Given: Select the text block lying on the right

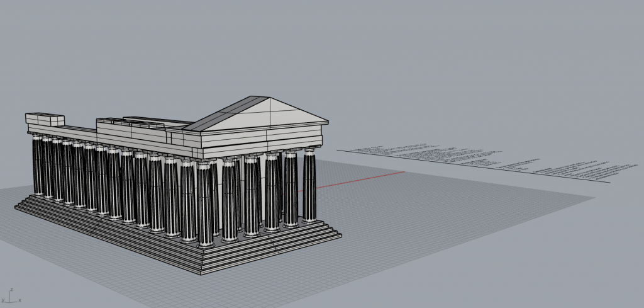Looking at the screenshot, I should [x=478, y=161].
